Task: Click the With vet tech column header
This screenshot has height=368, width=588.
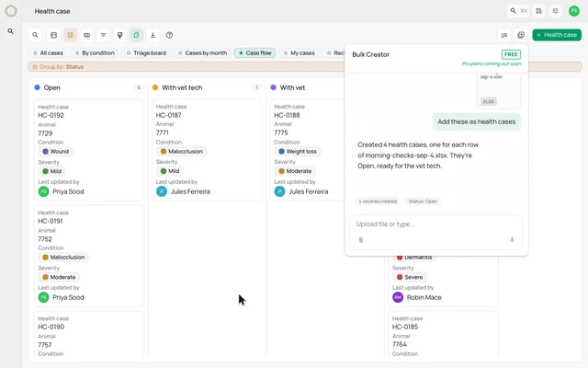Action: [182, 87]
